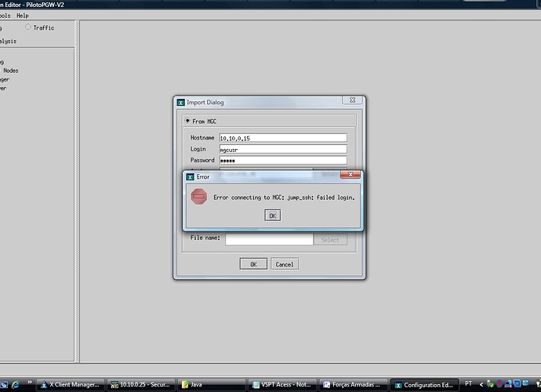Open the Tools menu
541x392 pixels.
5,16
